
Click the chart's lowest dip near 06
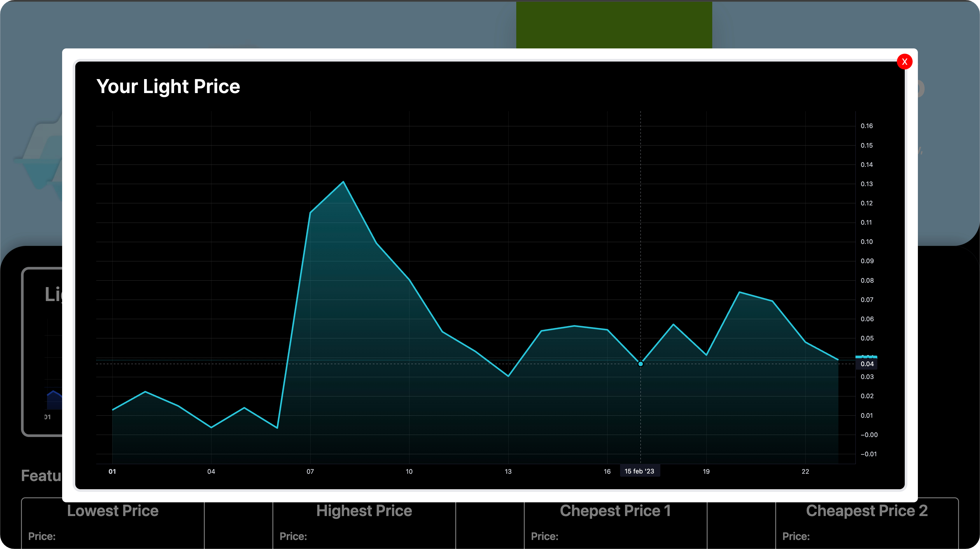point(277,428)
